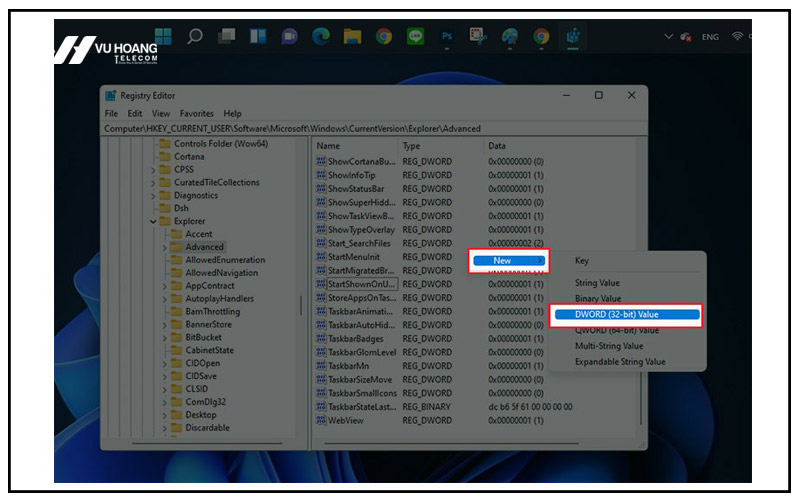Open File Explorer taskbar icon

[352, 36]
